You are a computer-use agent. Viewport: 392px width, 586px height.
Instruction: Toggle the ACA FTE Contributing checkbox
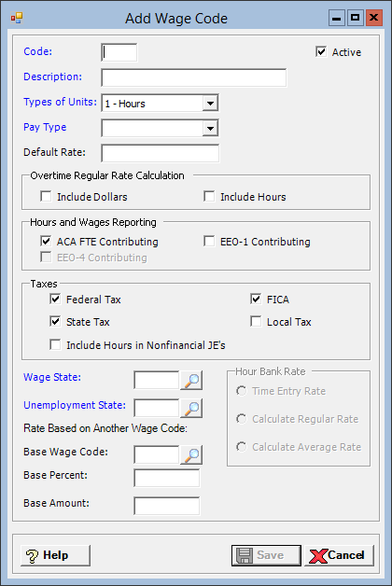(46, 241)
